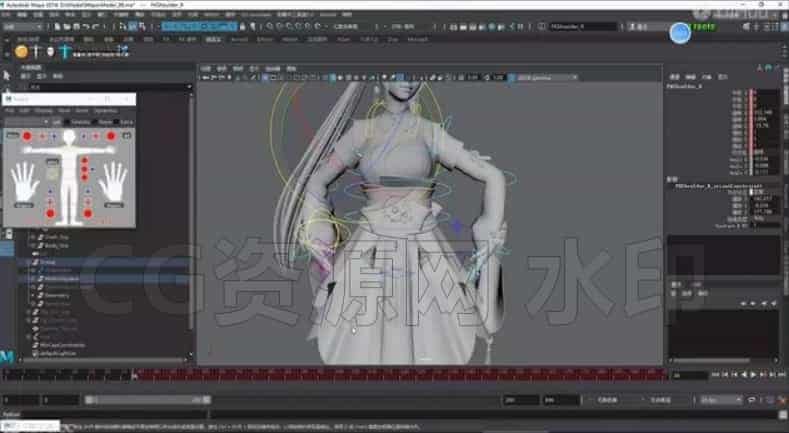Toggle loop playback icon beside fps dropdown
The image size is (789, 433).
[x=751, y=400]
